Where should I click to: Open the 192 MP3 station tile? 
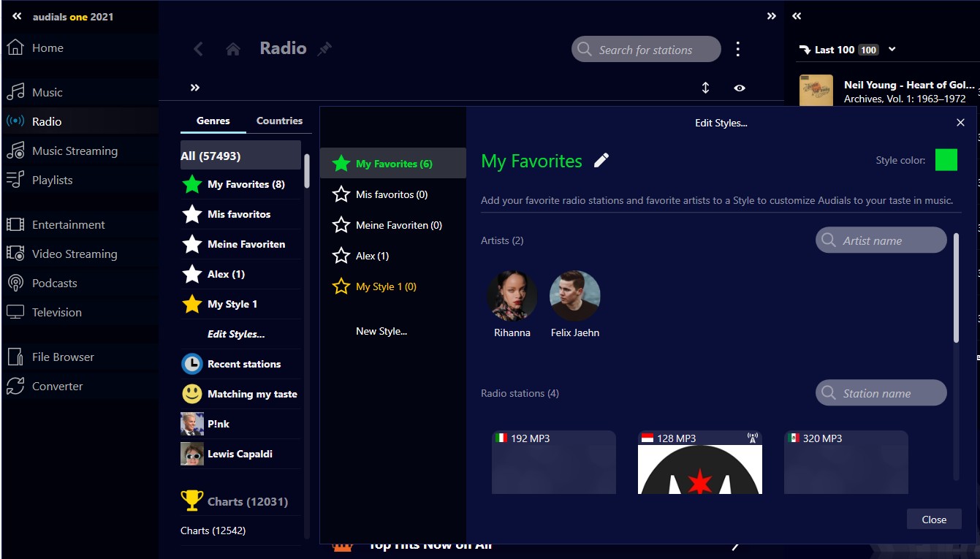554,462
